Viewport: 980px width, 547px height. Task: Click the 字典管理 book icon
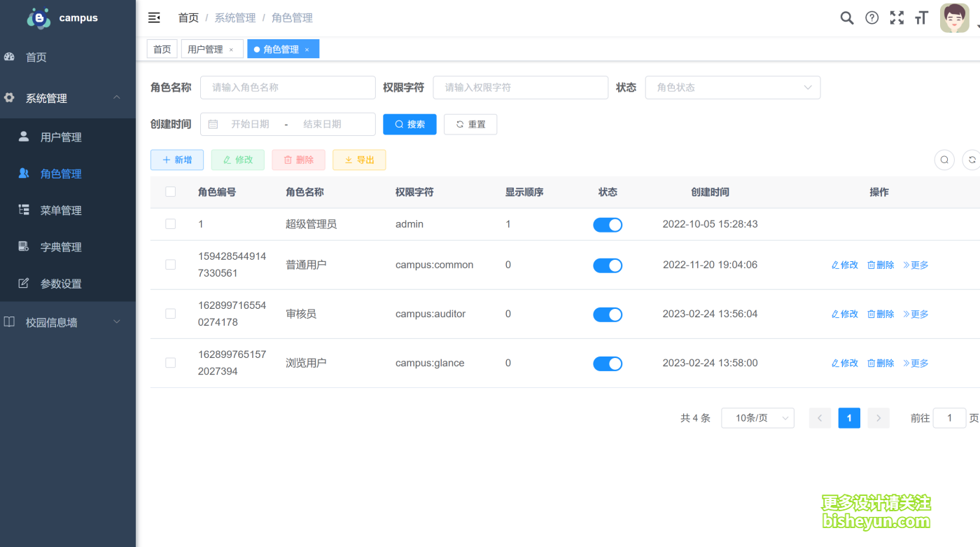coord(24,247)
